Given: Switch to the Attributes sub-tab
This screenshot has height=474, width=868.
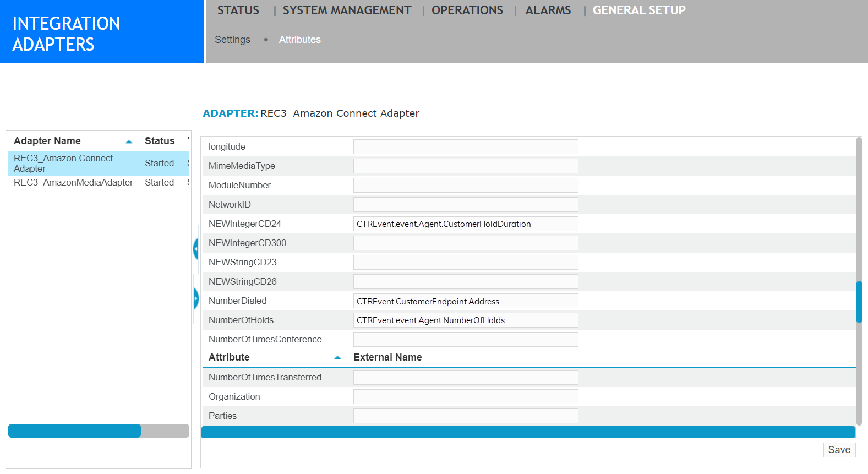Looking at the screenshot, I should 299,40.
